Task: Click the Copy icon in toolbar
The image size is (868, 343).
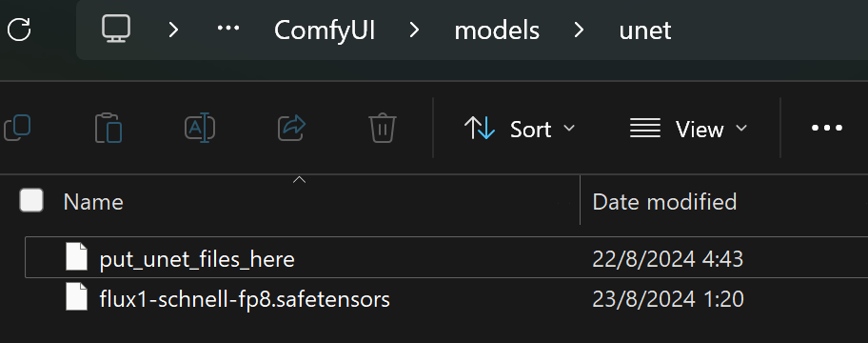Action: click(17, 128)
